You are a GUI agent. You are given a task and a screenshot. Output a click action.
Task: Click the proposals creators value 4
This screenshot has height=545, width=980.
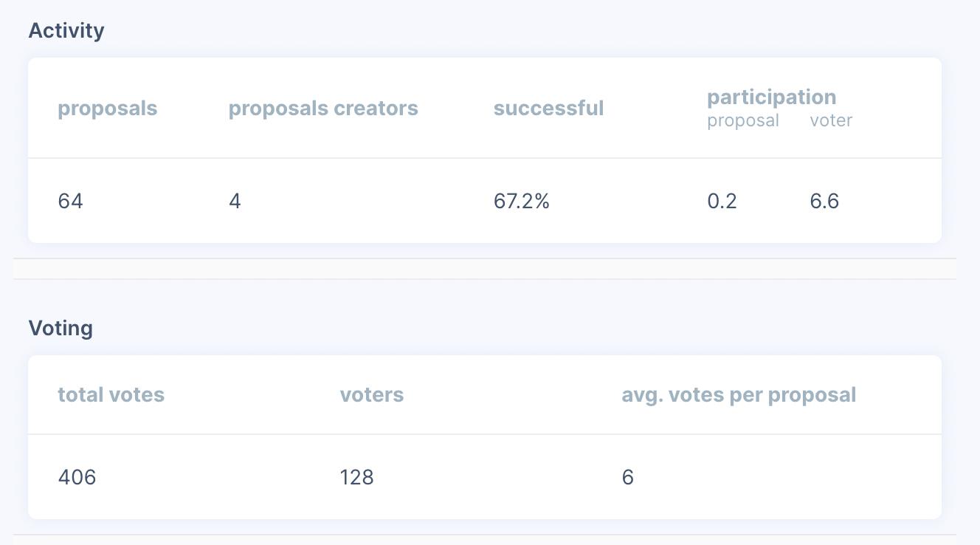tap(235, 202)
